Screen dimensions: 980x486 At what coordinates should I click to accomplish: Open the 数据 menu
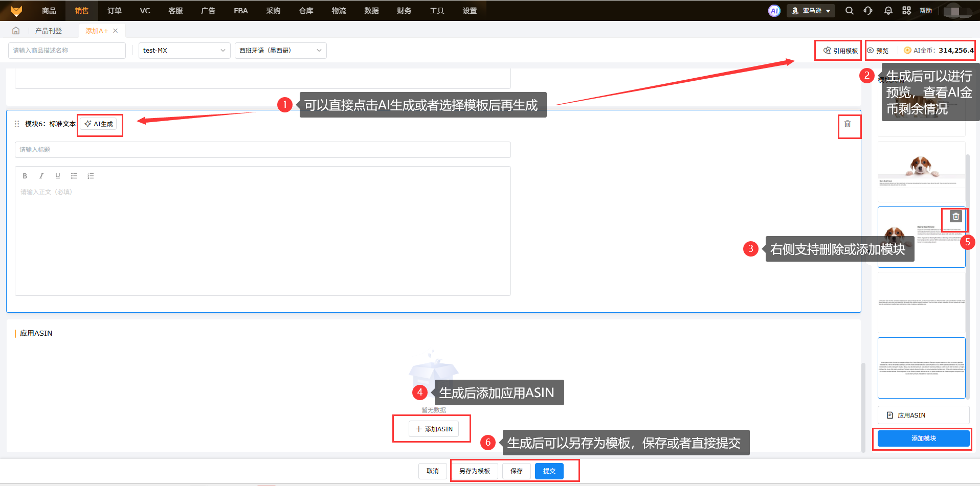(x=371, y=11)
